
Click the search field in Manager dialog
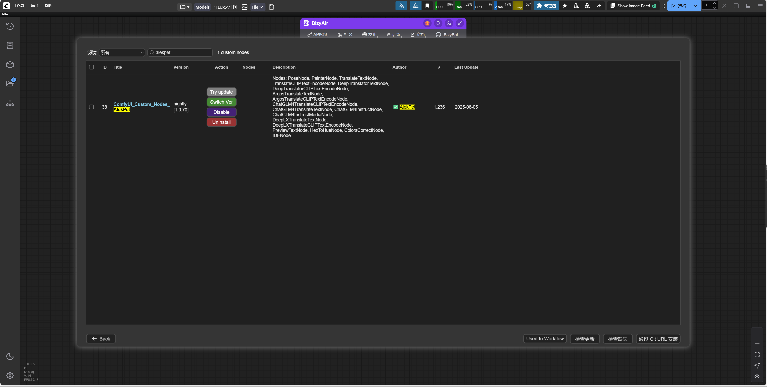(x=180, y=52)
